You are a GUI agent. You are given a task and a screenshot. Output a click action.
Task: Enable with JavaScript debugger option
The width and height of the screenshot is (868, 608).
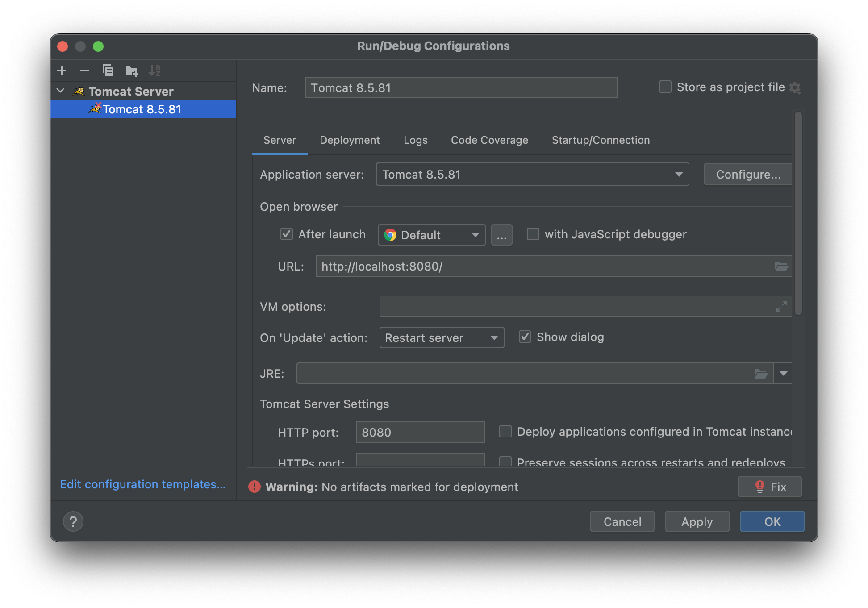(533, 234)
